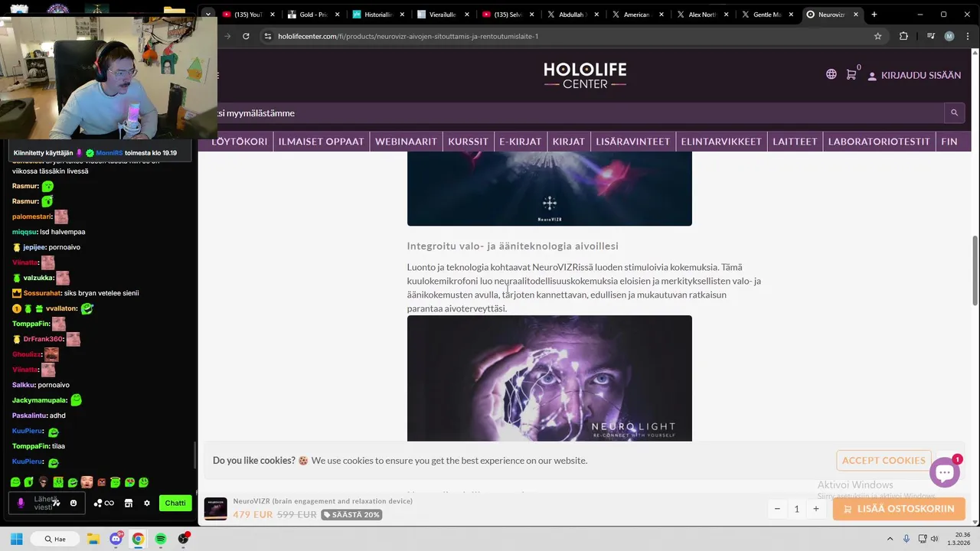Viewport: 980px width, 551px height.
Task: Open new browser tab
Action: [x=874, y=15]
